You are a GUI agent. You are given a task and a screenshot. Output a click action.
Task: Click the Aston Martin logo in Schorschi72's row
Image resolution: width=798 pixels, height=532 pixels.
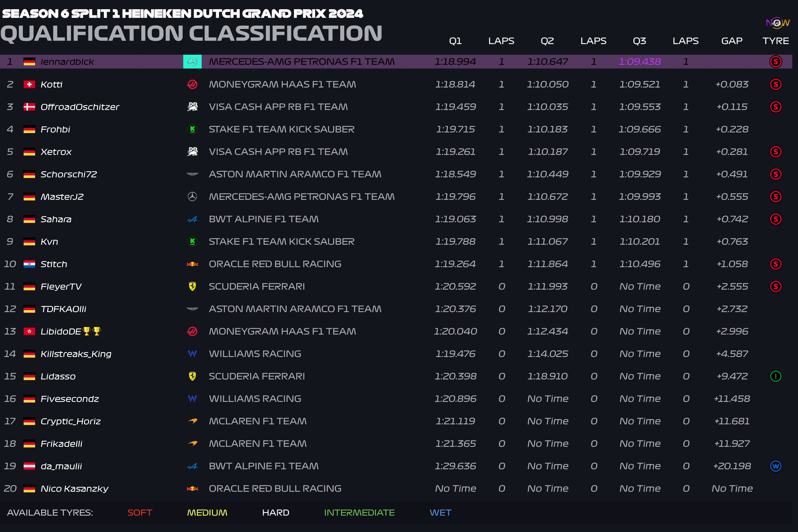192,174
